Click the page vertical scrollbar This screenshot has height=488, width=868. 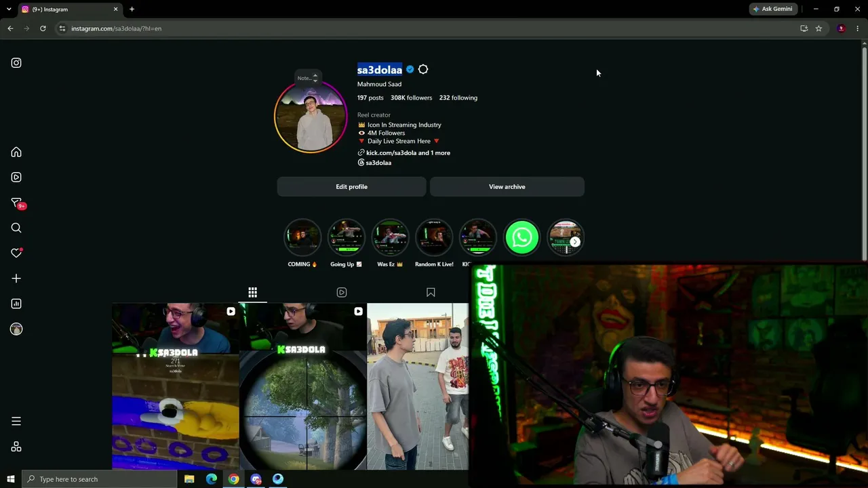864,152
